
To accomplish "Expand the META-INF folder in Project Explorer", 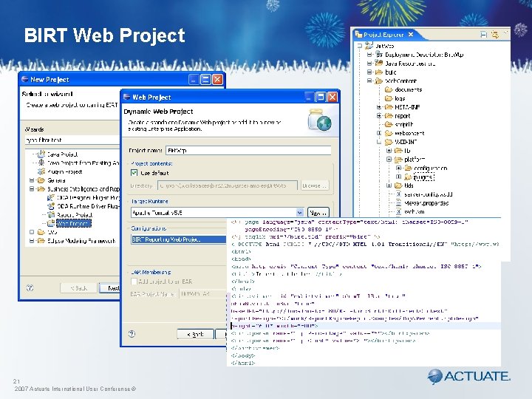I will click(x=379, y=107).
